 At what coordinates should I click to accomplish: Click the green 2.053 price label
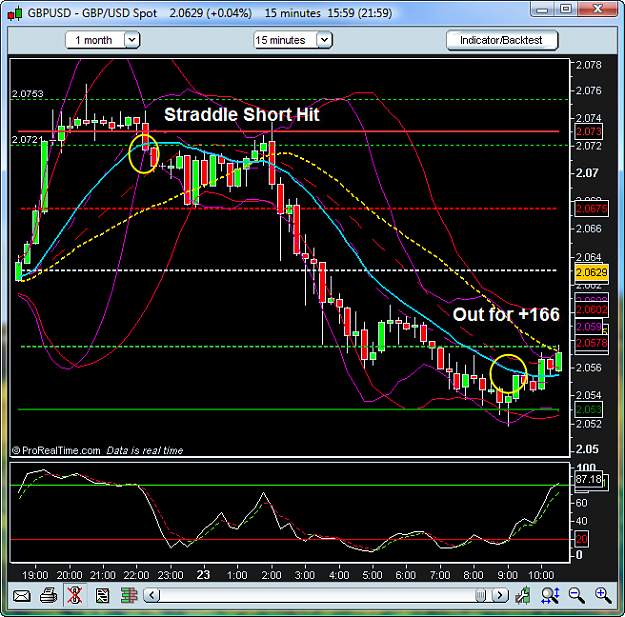click(588, 409)
